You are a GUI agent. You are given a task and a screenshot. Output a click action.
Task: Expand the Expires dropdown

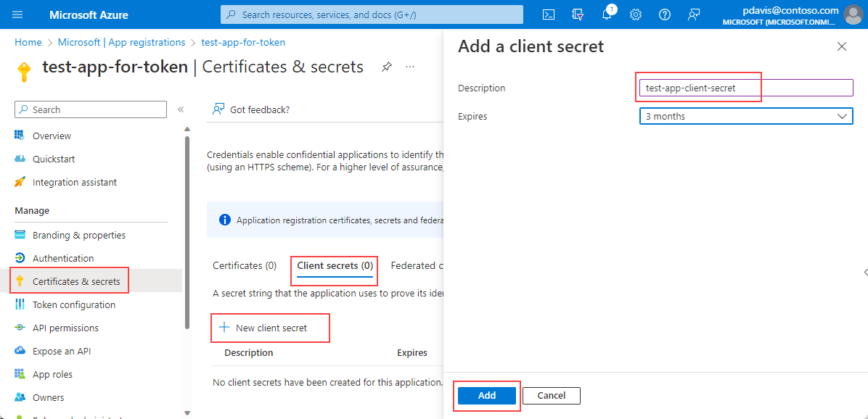pyautogui.click(x=746, y=116)
